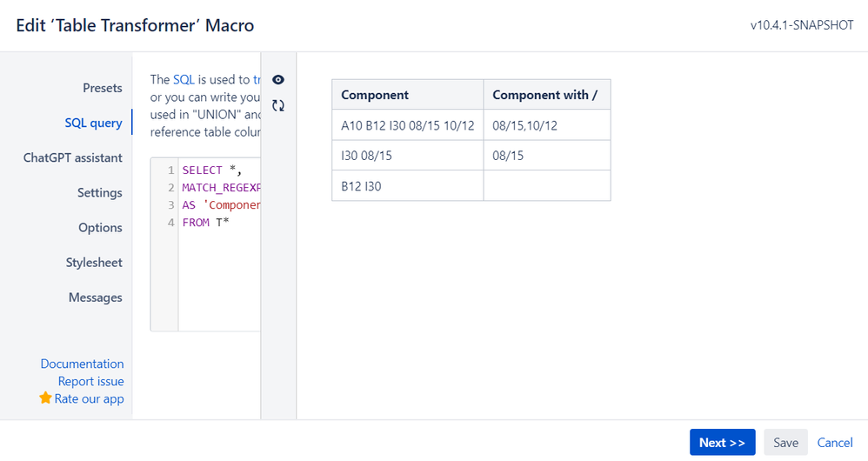Follow the SQL hyperlink in the description
The height and width of the screenshot is (461, 868).
pyautogui.click(x=184, y=79)
